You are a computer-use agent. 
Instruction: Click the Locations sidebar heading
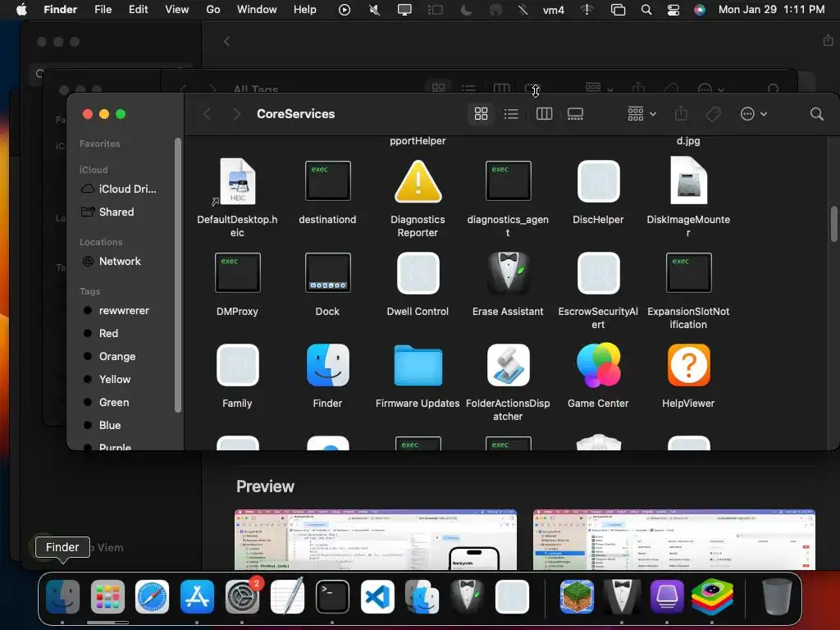pyautogui.click(x=101, y=242)
